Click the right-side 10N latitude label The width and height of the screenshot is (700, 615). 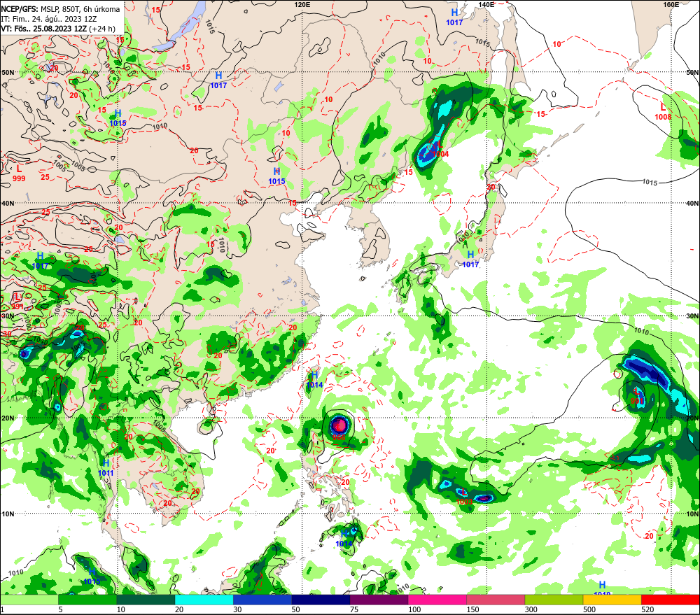pos(692,514)
